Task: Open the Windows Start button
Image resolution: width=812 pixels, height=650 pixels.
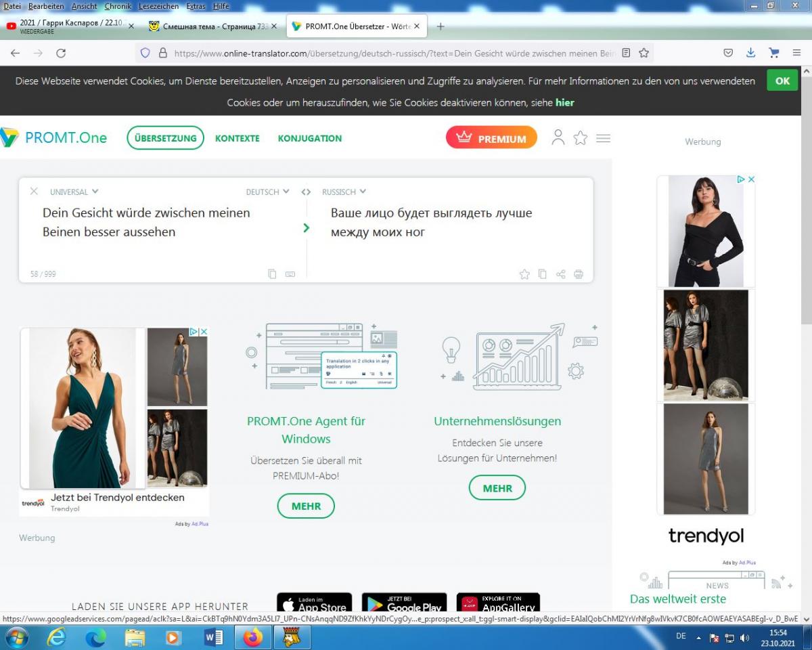Action: pyautogui.click(x=16, y=637)
